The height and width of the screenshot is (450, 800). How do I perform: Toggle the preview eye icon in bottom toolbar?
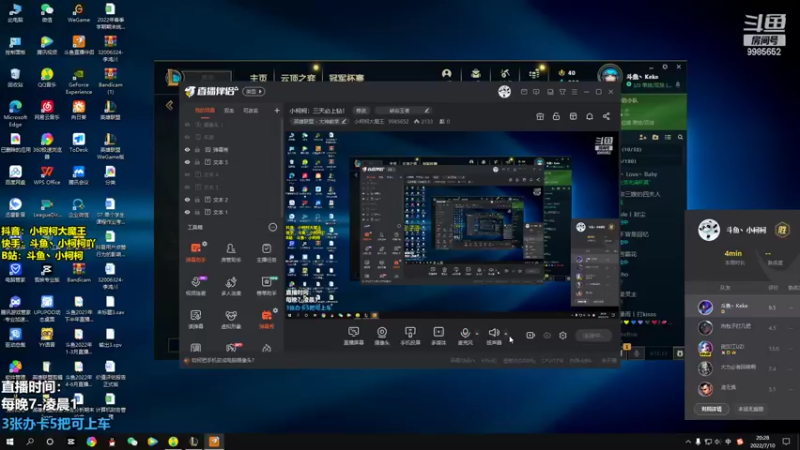547,335
